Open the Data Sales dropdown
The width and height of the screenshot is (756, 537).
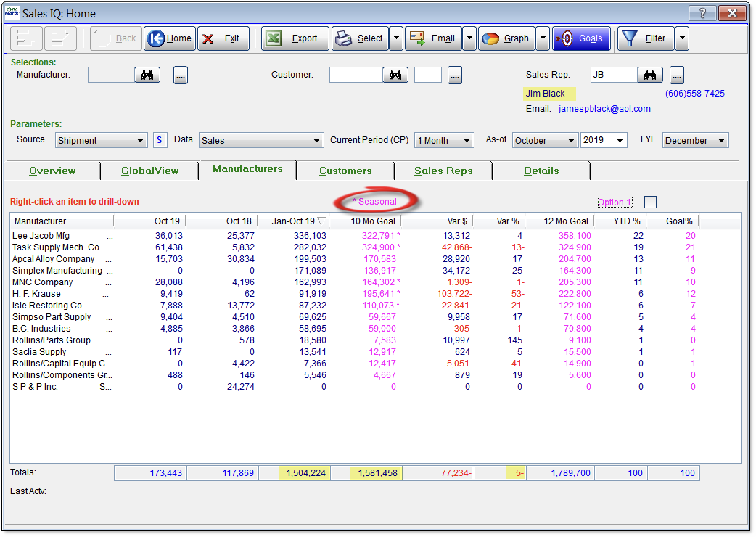pyautogui.click(x=261, y=140)
